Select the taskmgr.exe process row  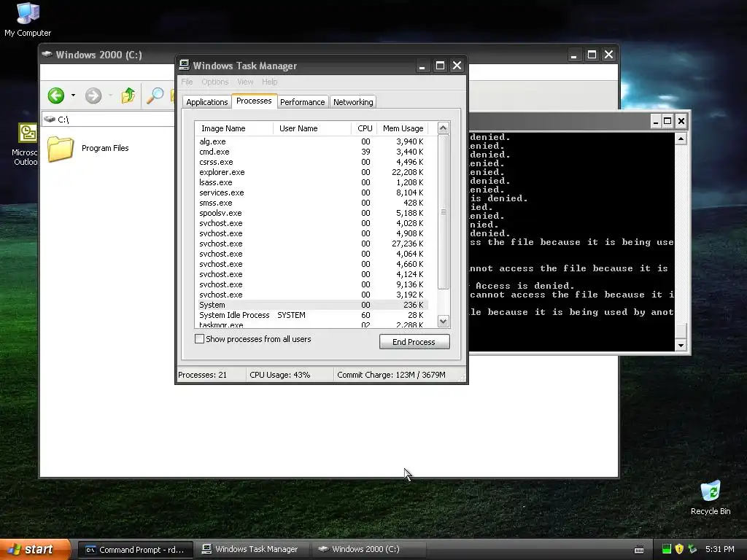312,324
